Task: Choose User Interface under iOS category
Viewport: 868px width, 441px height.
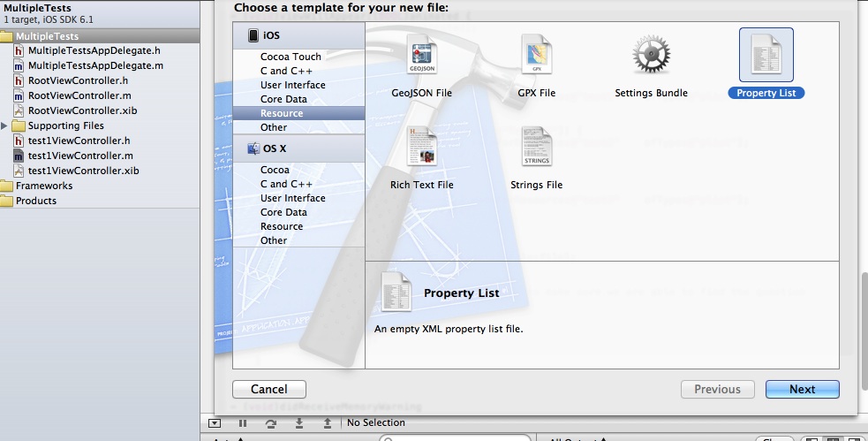Action: pyautogui.click(x=292, y=85)
